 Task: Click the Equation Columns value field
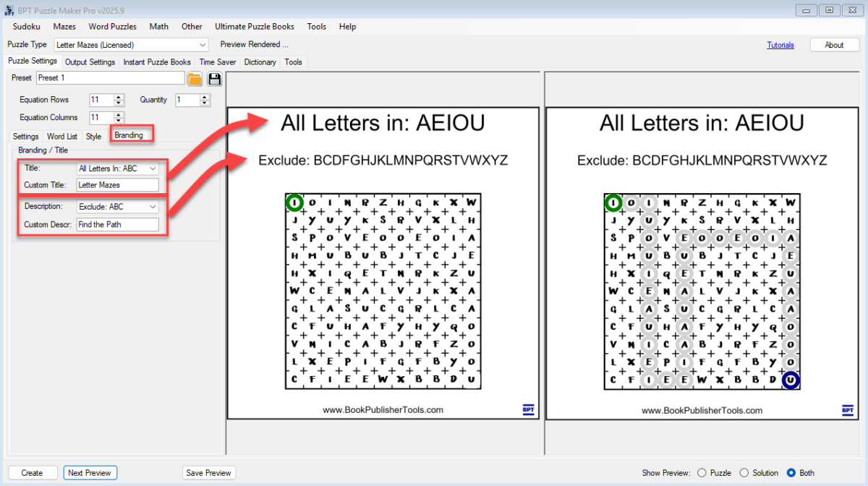pyautogui.click(x=102, y=117)
